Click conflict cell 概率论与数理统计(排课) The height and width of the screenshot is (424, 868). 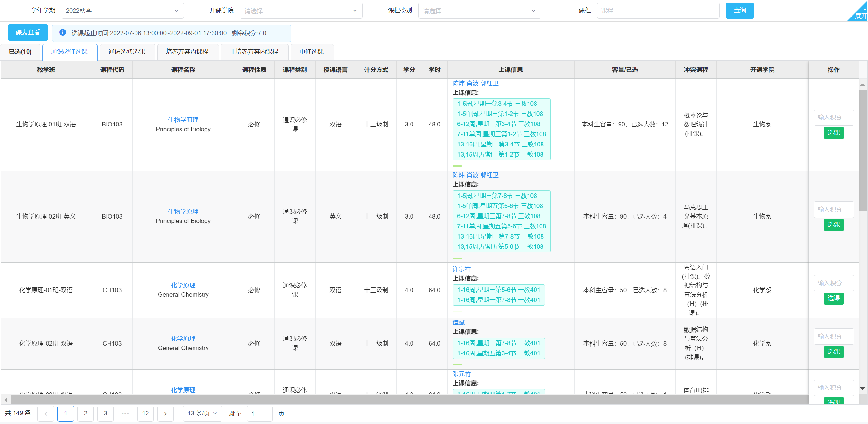(x=696, y=125)
